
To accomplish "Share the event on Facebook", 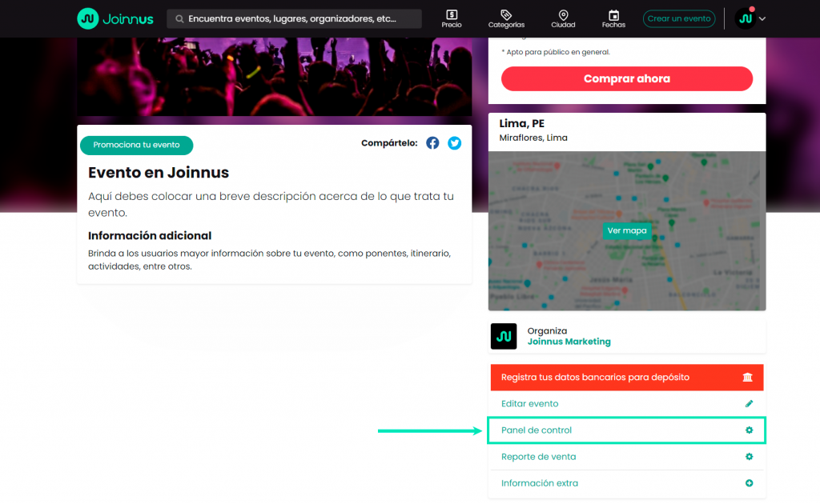I will tap(432, 142).
